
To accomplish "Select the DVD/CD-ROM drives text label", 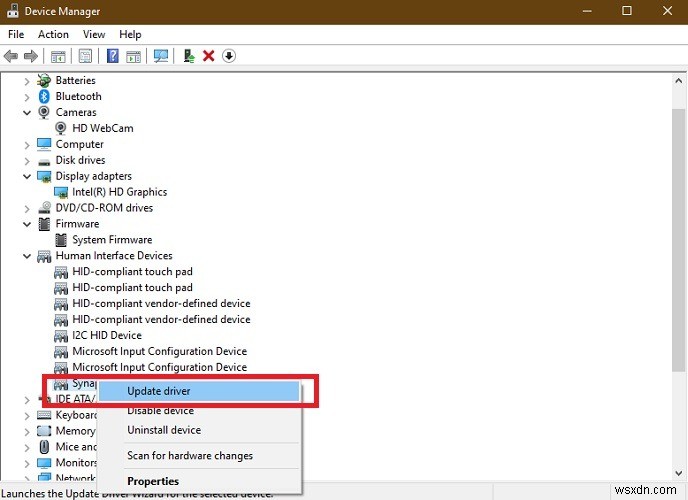I will pos(104,208).
